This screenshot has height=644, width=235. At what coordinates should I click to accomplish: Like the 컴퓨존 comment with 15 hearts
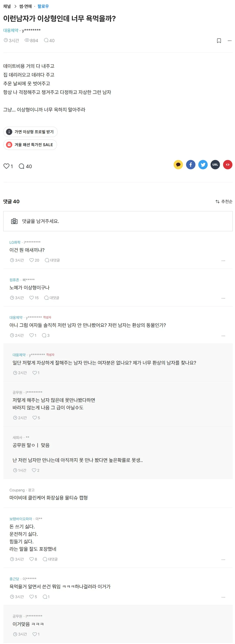32,298
